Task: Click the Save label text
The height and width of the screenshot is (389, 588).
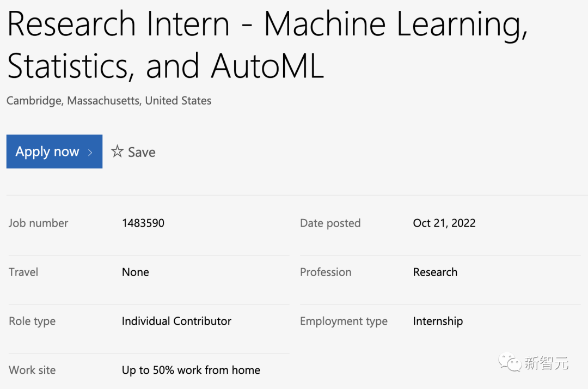Action: [142, 153]
